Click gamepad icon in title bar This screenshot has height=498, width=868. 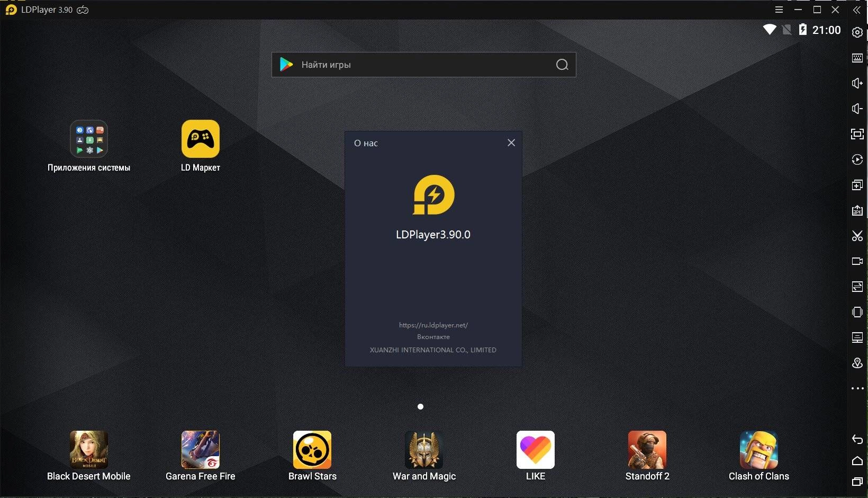(x=83, y=10)
